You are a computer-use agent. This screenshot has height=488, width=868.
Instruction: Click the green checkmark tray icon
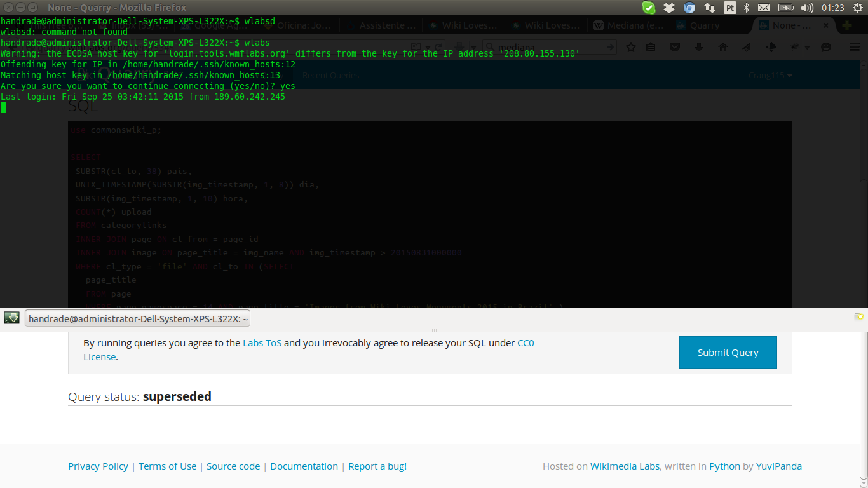coord(649,8)
